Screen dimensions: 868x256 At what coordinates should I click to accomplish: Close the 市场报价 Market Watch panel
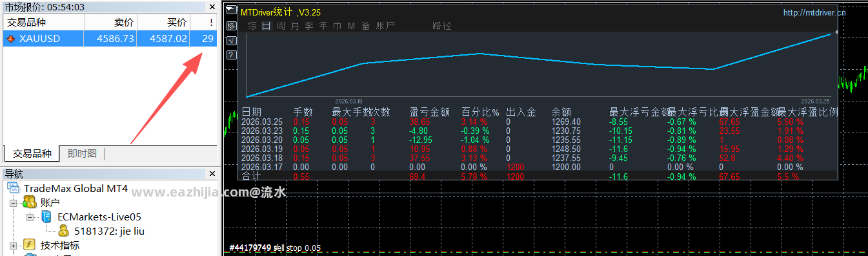(x=212, y=6)
